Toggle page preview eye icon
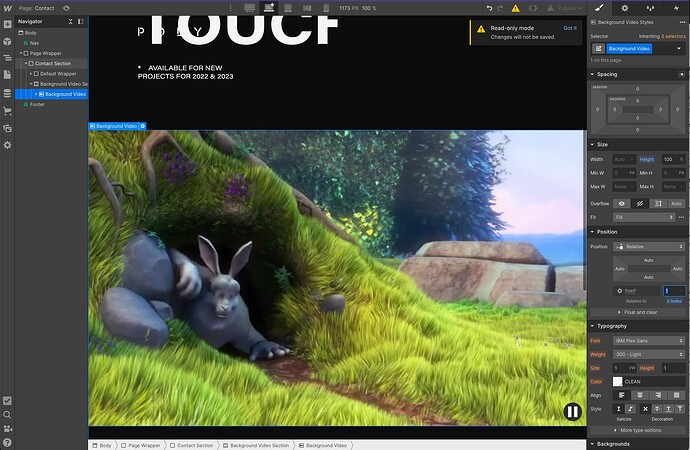 [x=66, y=8]
